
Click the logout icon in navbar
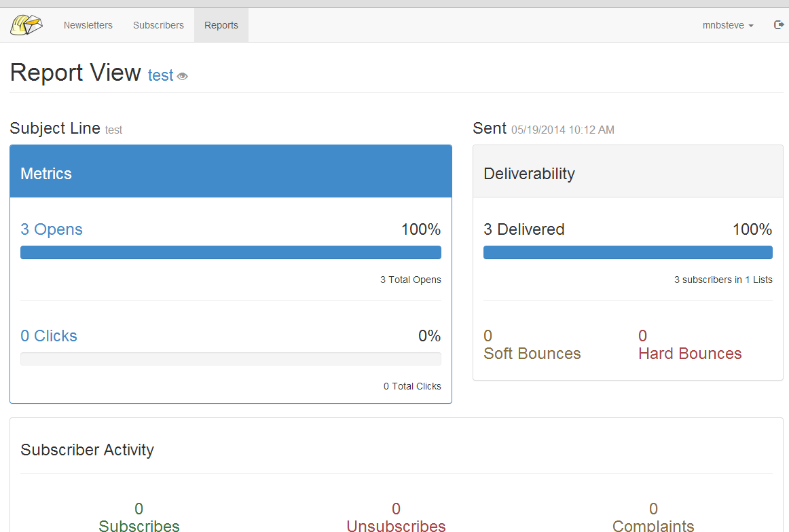779,25
